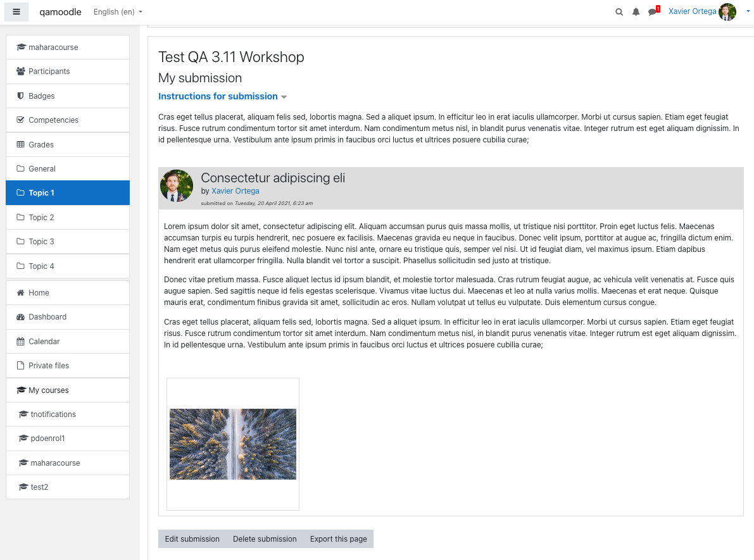Click the General folder icon
The height and width of the screenshot is (560, 754).
point(20,168)
